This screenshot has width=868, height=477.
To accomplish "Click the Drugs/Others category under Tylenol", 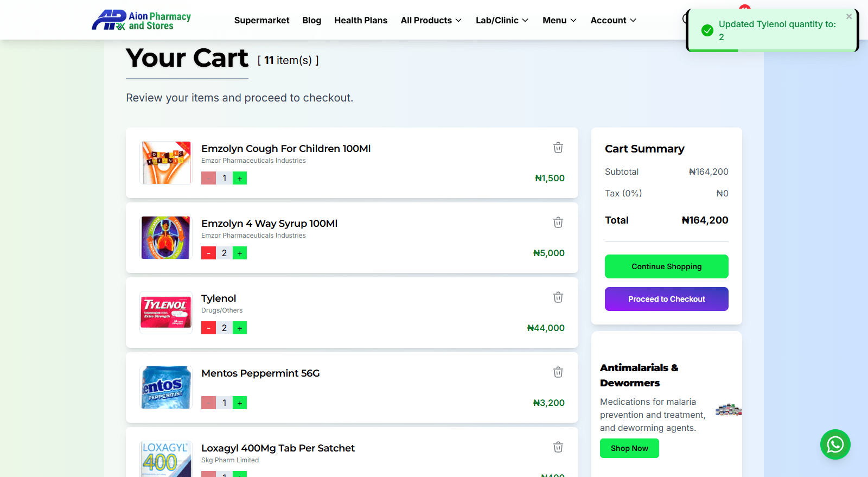I will pyautogui.click(x=222, y=310).
